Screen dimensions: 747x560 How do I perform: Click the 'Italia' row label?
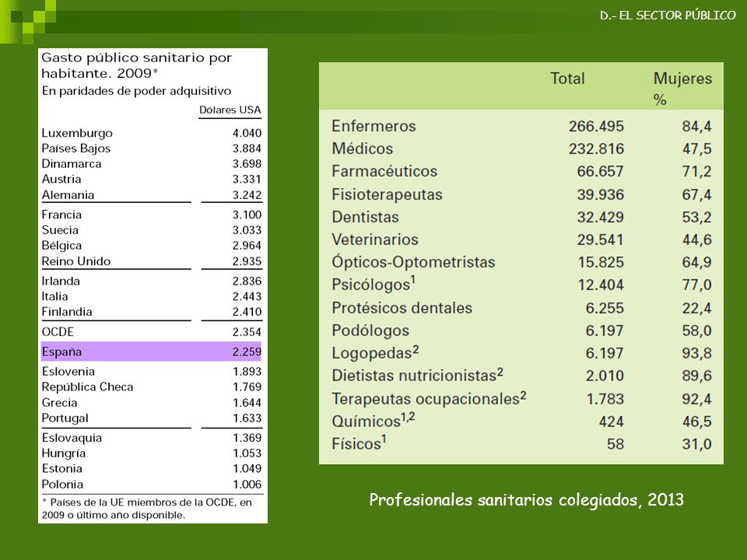pyautogui.click(x=54, y=296)
